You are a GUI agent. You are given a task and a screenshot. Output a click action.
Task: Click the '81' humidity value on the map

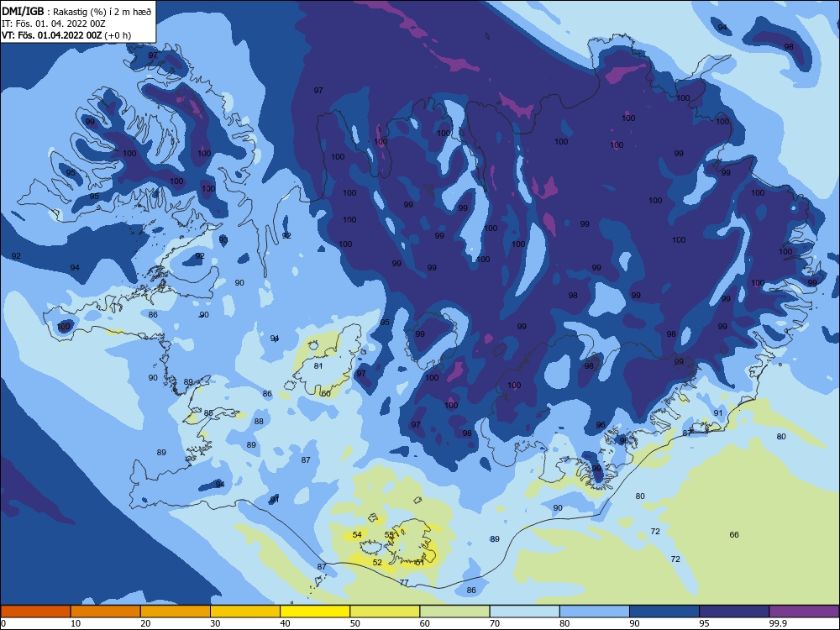(x=318, y=366)
